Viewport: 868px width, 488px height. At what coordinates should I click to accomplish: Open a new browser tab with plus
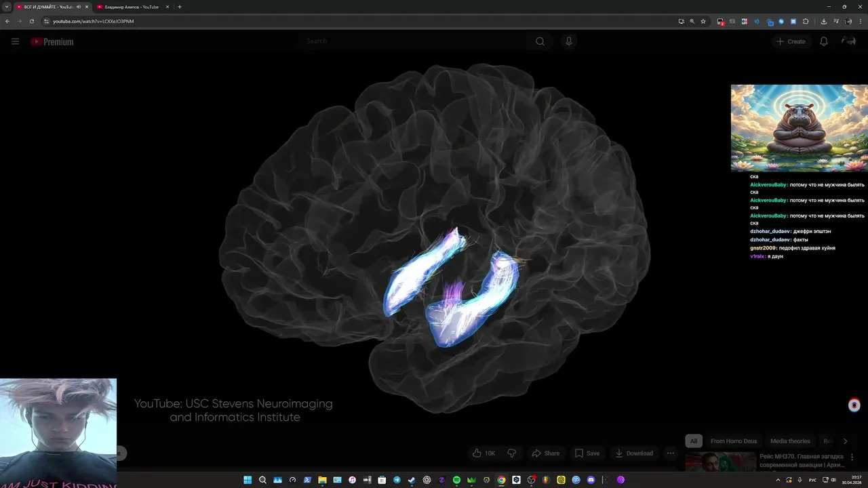click(180, 7)
